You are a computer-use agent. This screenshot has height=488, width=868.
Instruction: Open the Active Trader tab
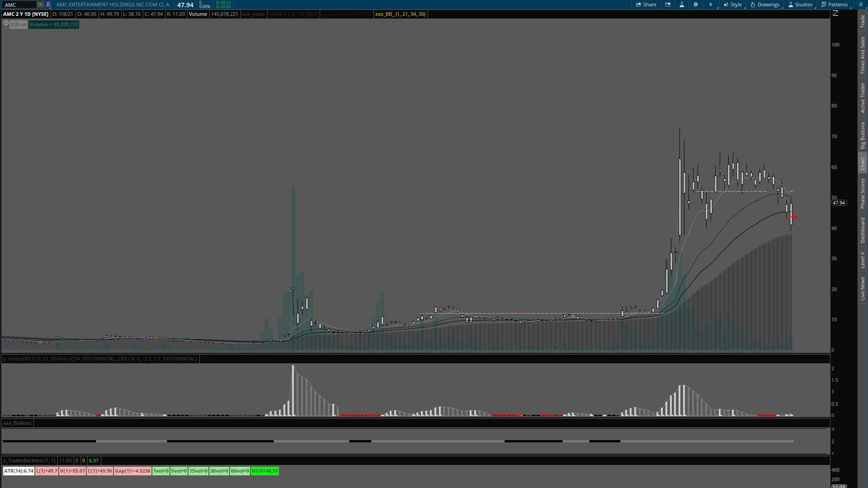(863, 98)
